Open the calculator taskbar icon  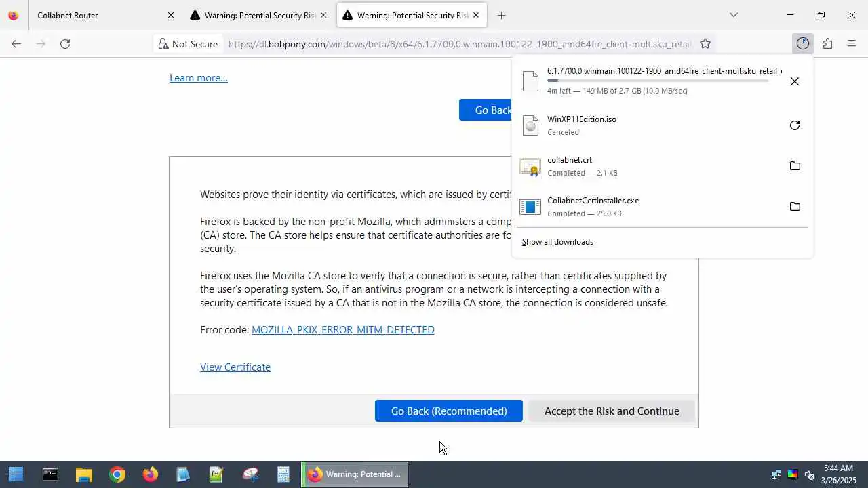pos(283,474)
